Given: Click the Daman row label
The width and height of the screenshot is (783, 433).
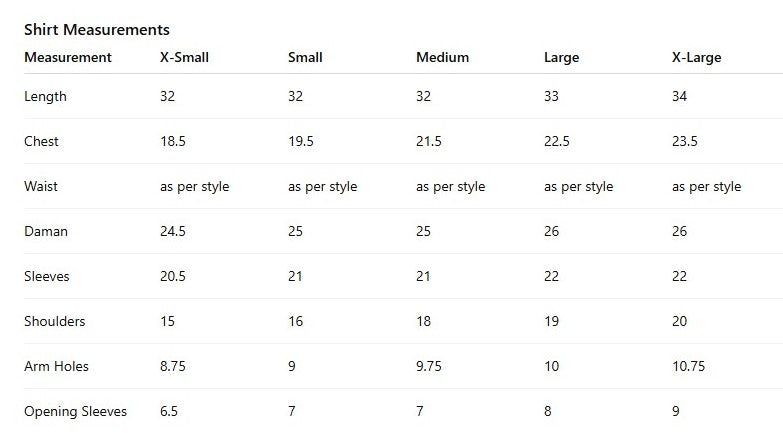Looking at the screenshot, I should click(46, 231).
